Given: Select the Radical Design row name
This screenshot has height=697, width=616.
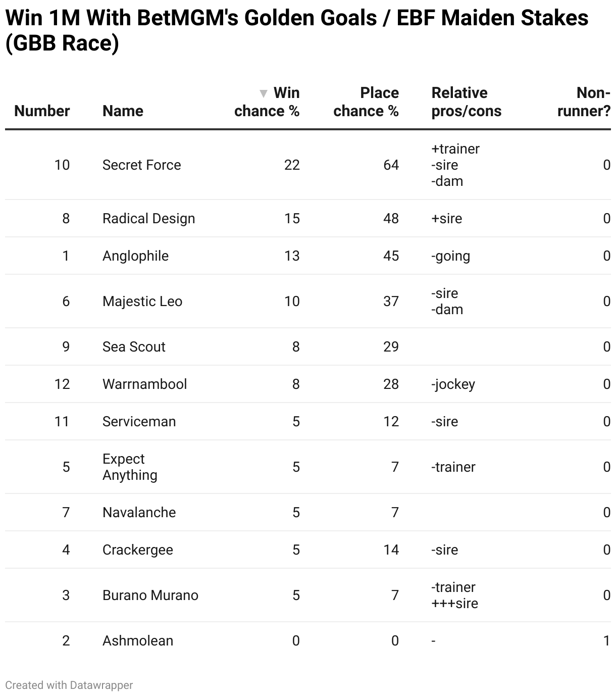Looking at the screenshot, I should click(x=148, y=219).
